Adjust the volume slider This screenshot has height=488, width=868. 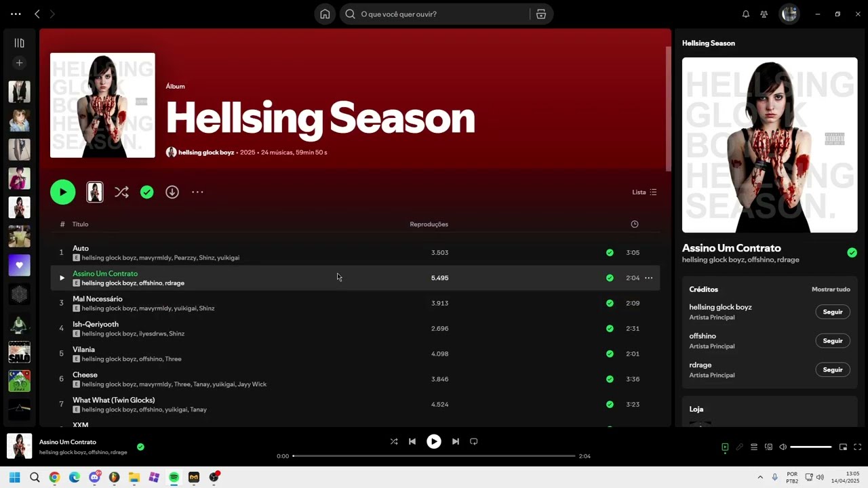click(810, 447)
